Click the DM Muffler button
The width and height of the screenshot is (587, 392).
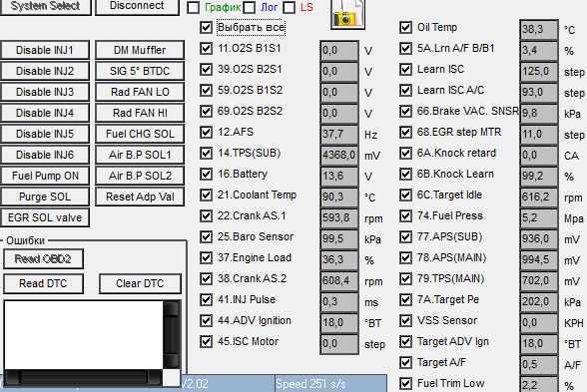pos(140,50)
